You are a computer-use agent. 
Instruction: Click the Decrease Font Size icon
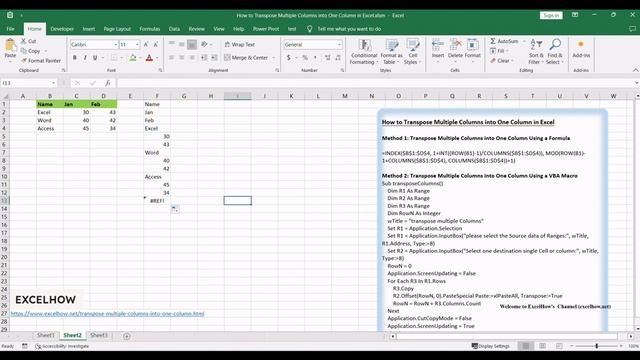[x=156, y=44]
